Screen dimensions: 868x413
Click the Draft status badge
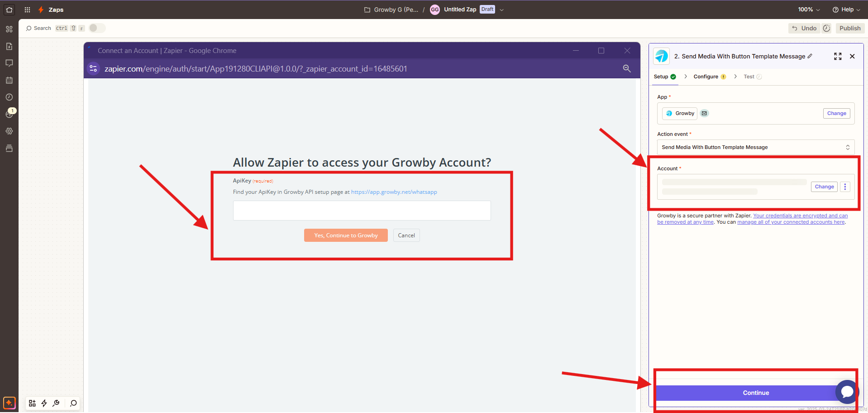487,10
